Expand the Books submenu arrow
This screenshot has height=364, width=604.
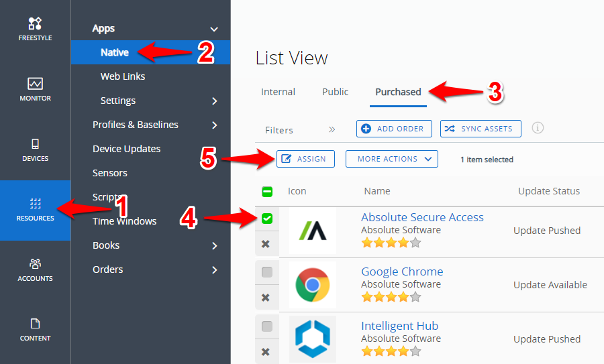point(215,246)
